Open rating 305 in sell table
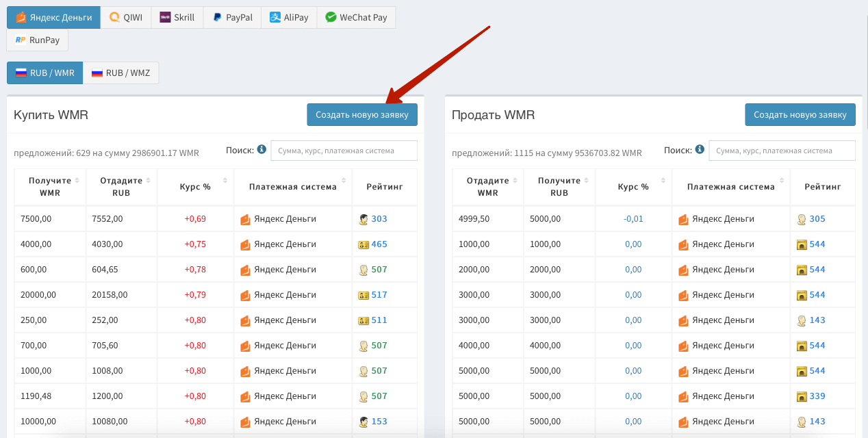 click(817, 219)
